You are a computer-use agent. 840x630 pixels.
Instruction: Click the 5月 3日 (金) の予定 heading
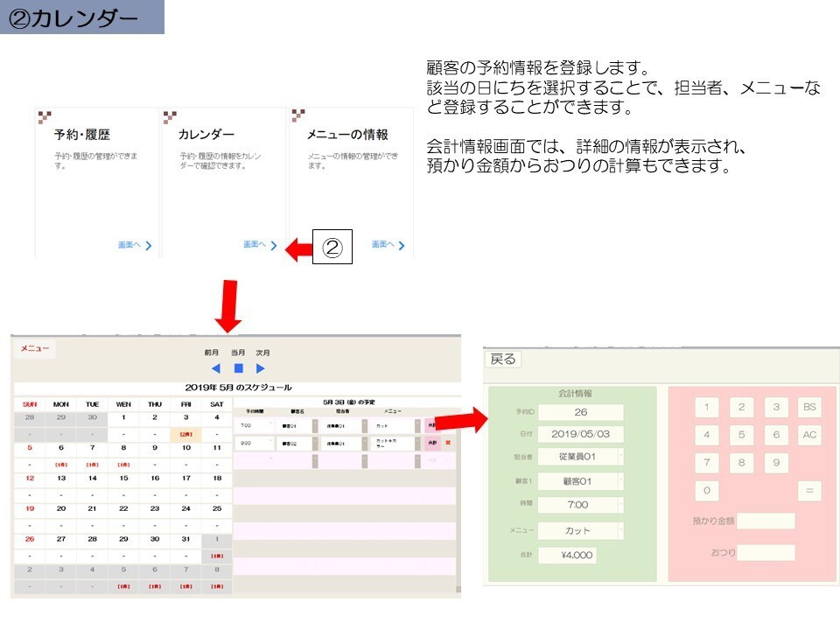pyautogui.click(x=349, y=402)
